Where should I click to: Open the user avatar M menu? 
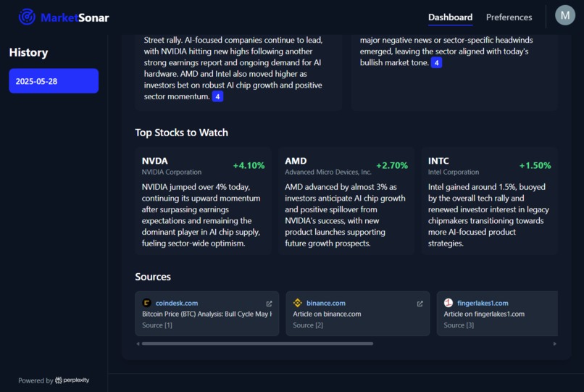pos(565,15)
